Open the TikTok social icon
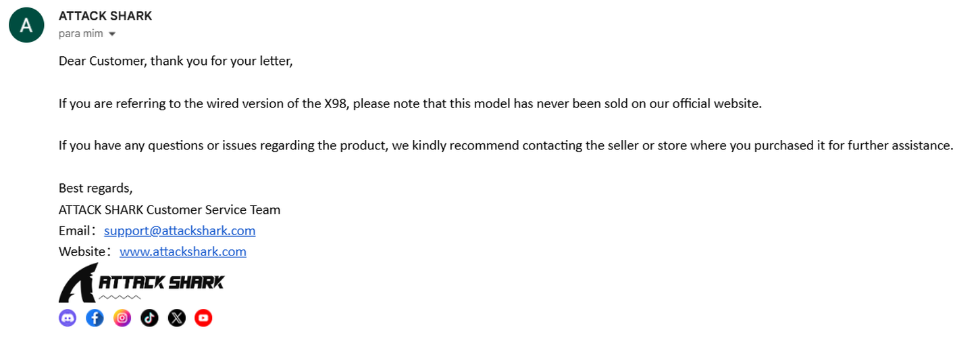Screen dimensions: 980x338 point(149,318)
